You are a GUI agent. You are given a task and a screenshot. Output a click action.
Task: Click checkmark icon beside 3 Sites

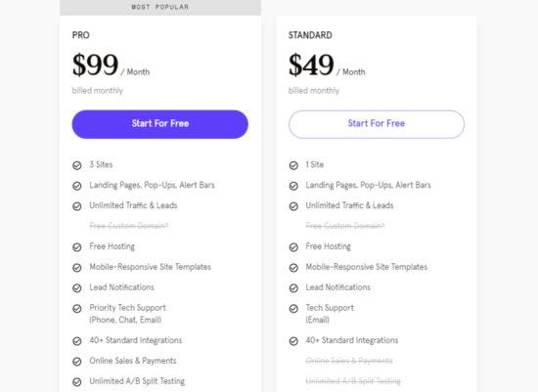tap(77, 165)
